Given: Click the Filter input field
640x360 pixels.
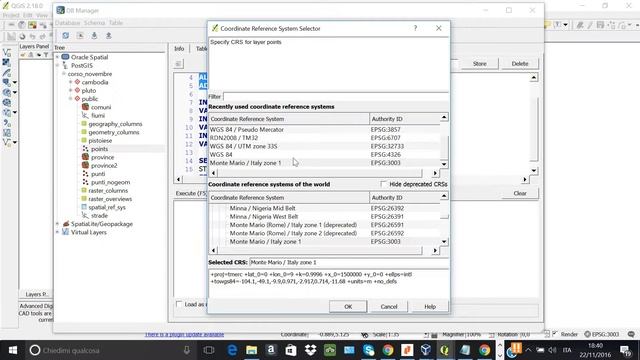Looking at the screenshot, I should (336, 97).
